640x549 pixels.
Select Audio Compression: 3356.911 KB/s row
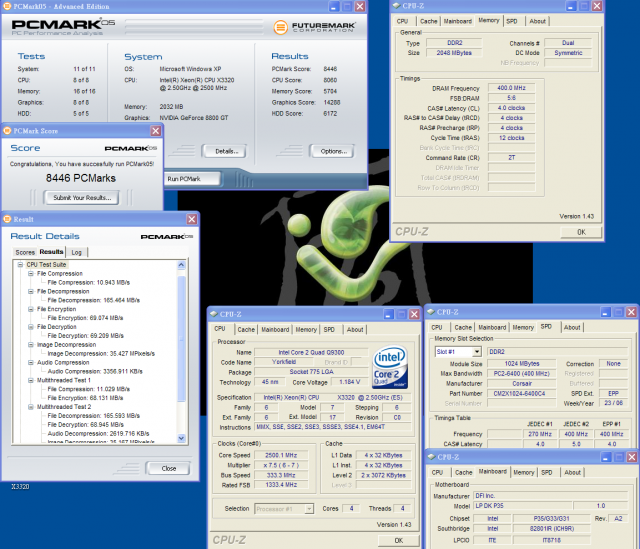(x=95, y=371)
